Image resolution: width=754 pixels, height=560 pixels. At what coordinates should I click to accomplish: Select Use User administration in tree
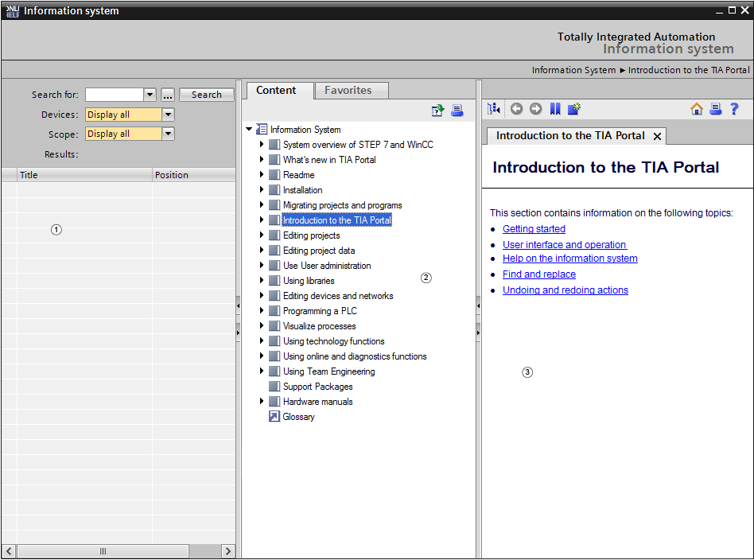(327, 266)
